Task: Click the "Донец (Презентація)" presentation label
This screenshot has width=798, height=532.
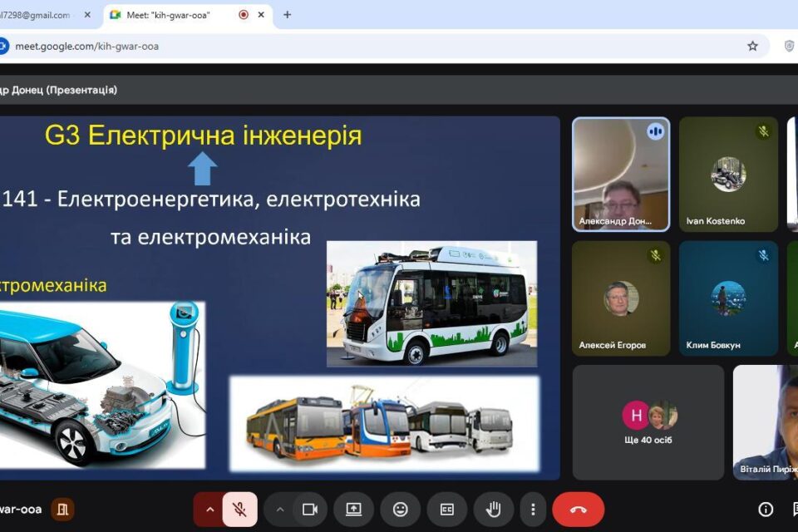Action: [x=64, y=90]
